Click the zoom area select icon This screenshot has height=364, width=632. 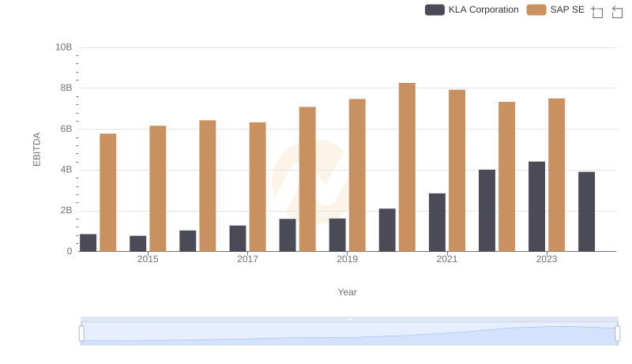[597, 12]
